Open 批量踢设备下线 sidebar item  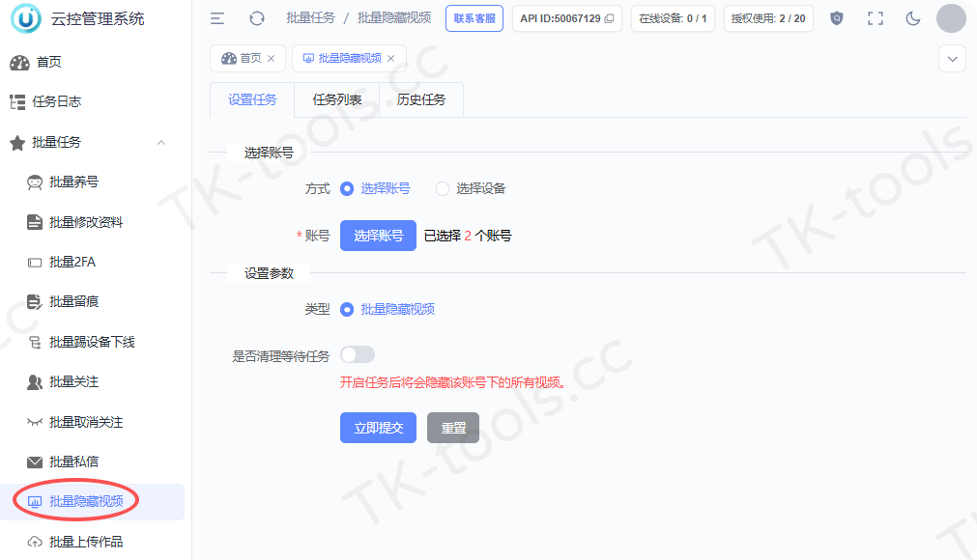[92, 342]
